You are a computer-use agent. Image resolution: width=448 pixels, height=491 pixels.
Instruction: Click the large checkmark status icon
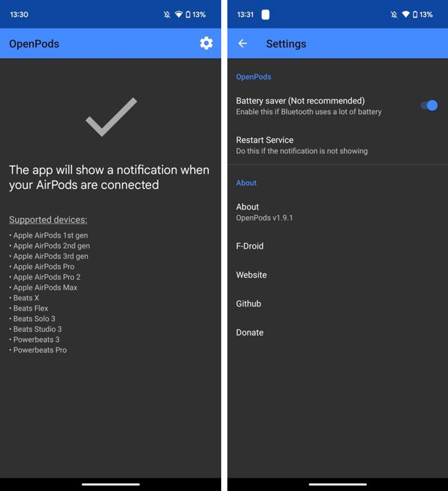[111, 117]
